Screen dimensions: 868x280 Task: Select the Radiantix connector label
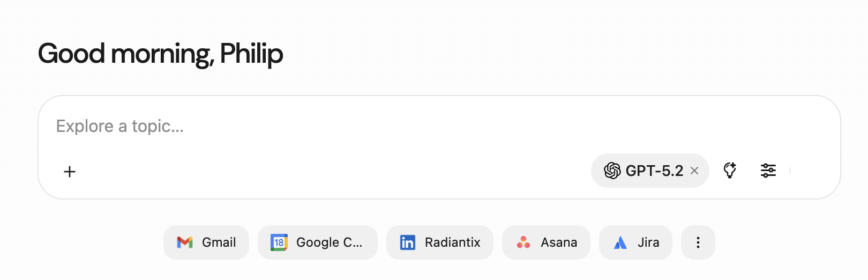pyautogui.click(x=452, y=242)
